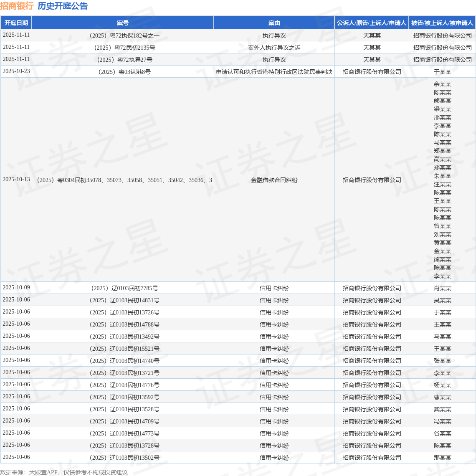Click defendant 汪某某 in the list

tap(442, 184)
